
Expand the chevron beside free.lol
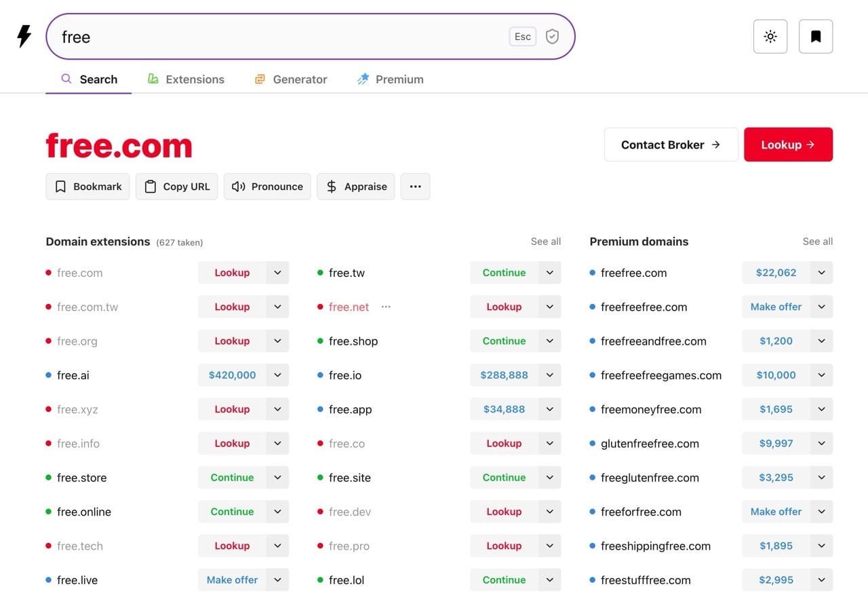[549, 579]
